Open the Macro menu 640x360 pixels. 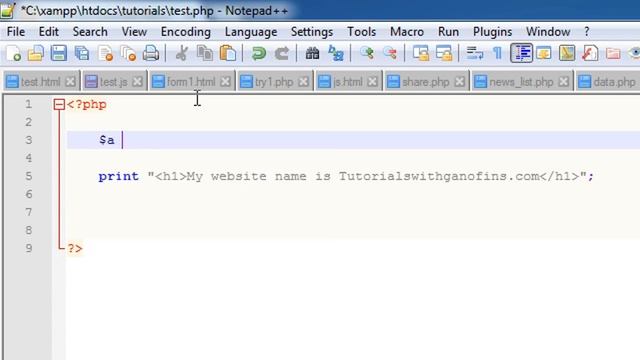pyautogui.click(x=407, y=31)
